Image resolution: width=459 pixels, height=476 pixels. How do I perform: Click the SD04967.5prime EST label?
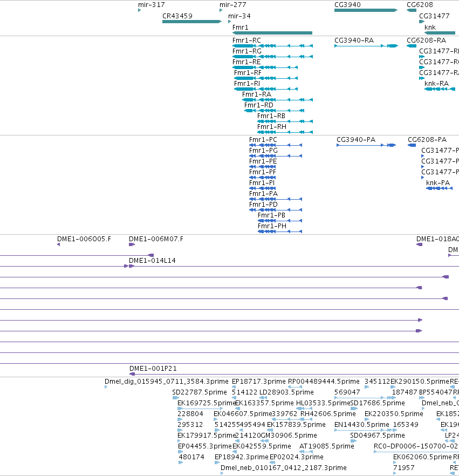(x=378, y=436)
